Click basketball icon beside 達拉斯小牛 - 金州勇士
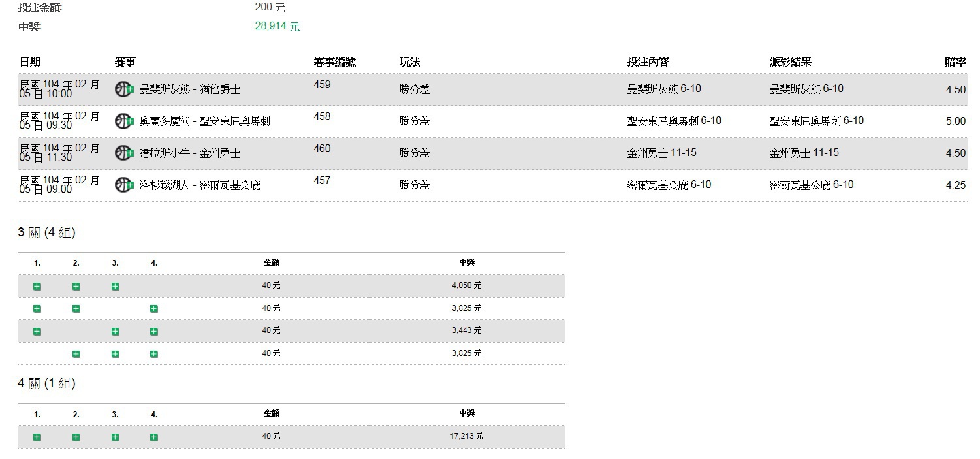The width and height of the screenshot is (980, 459). tap(124, 153)
